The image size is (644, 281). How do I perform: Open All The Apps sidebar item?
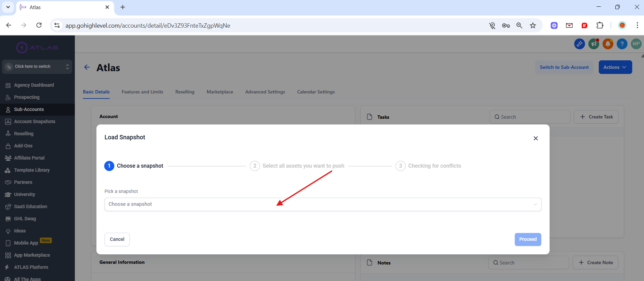tap(27, 279)
